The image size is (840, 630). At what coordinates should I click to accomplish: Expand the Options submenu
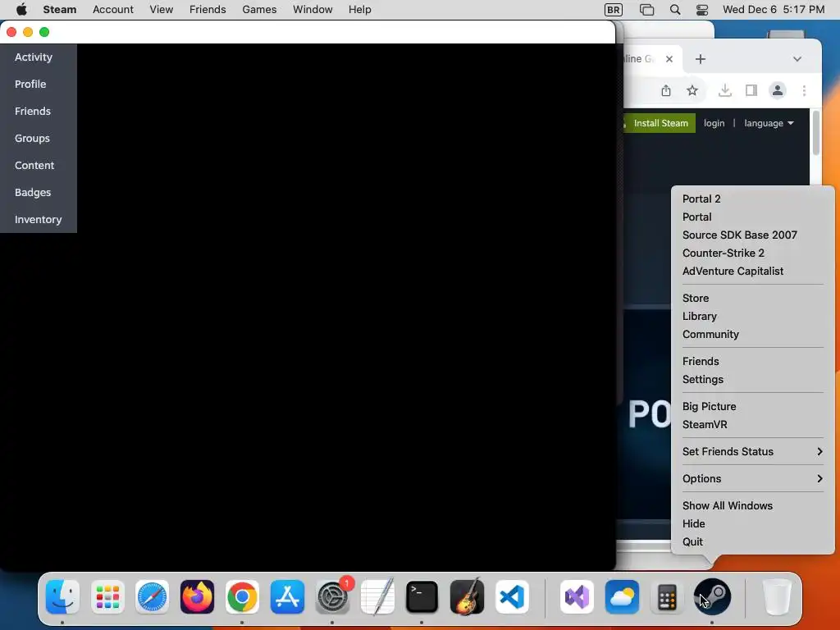[752, 478]
